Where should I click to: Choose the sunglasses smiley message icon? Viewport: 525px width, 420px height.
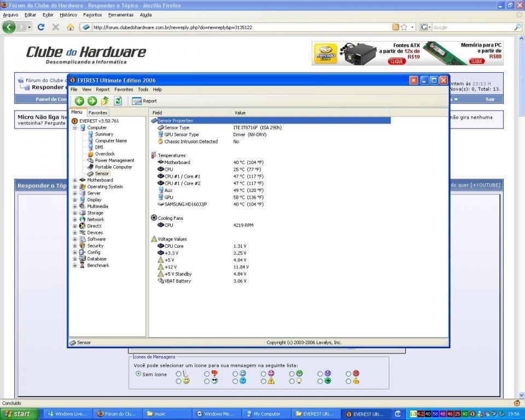click(207, 381)
